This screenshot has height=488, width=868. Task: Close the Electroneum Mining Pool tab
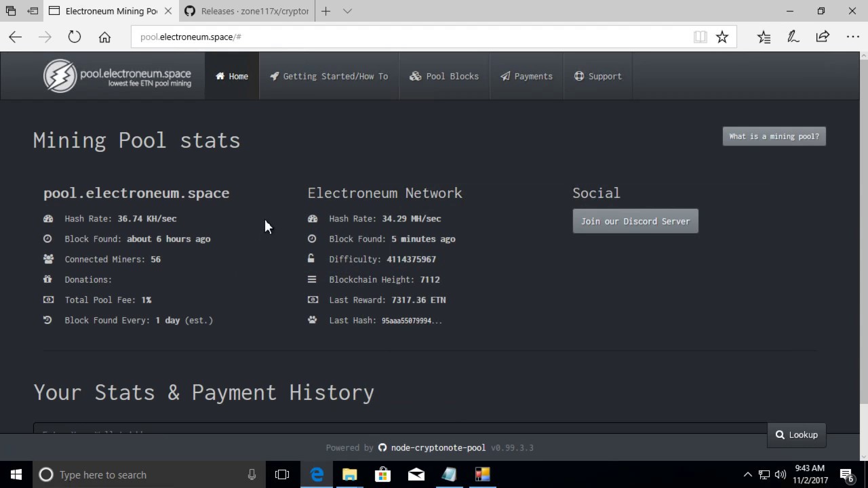[x=168, y=11]
